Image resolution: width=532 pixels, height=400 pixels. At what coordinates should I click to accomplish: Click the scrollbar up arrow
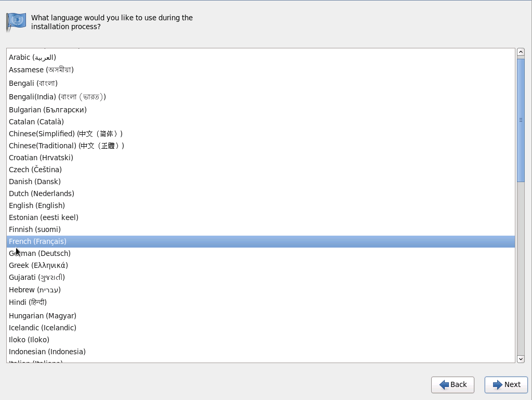pyautogui.click(x=521, y=51)
